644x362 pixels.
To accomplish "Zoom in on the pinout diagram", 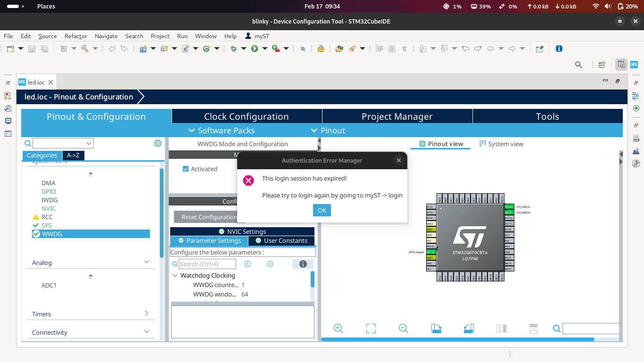I will pyautogui.click(x=338, y=328).
